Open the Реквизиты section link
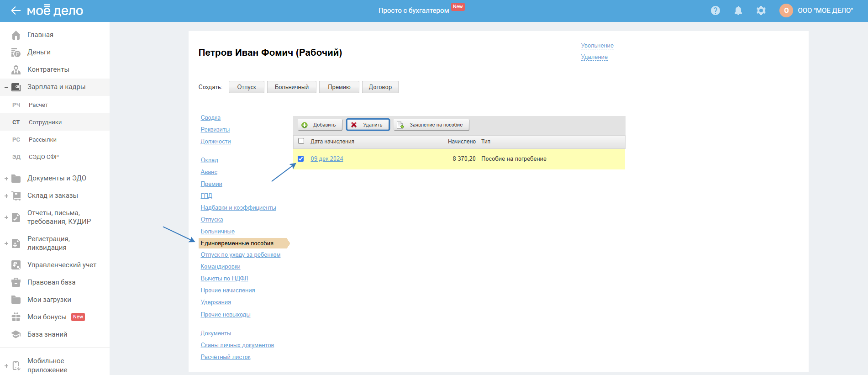868x375 pixels. 215,130
